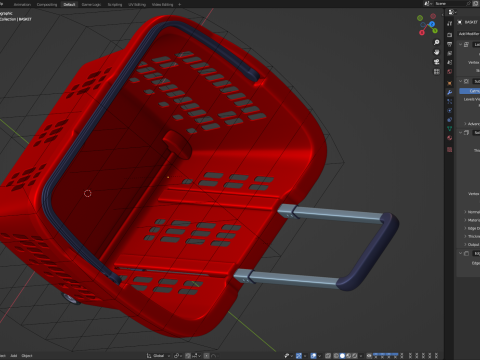Toggle viewport overlays display
Viewport: 480px width, 360px height.
point(313,356)
